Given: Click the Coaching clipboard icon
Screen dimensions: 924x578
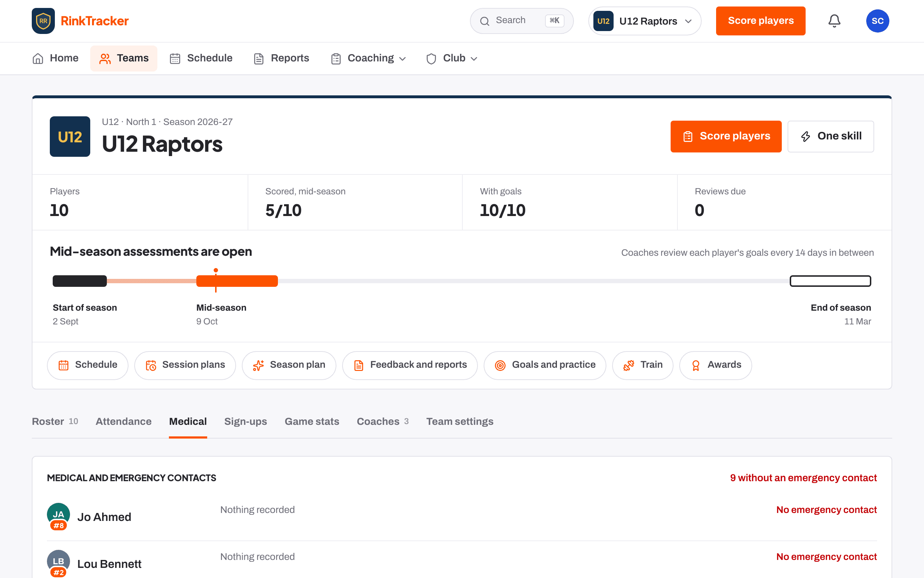Looking at the screenshot, I should click(x=336, y=59).
